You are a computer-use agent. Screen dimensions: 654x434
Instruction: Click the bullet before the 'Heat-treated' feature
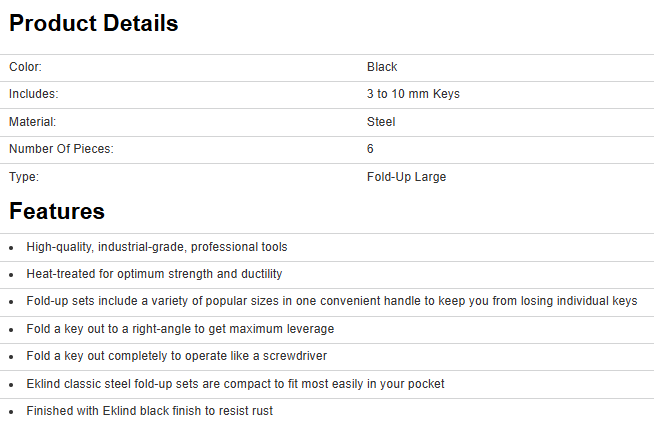tap(11, 274)
